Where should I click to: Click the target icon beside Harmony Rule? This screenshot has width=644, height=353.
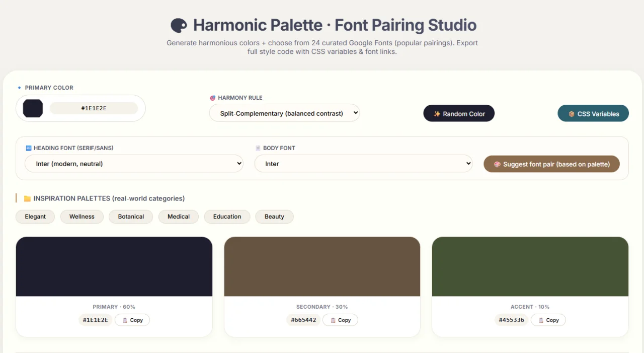pyautogui.click(x=212, y=98)
